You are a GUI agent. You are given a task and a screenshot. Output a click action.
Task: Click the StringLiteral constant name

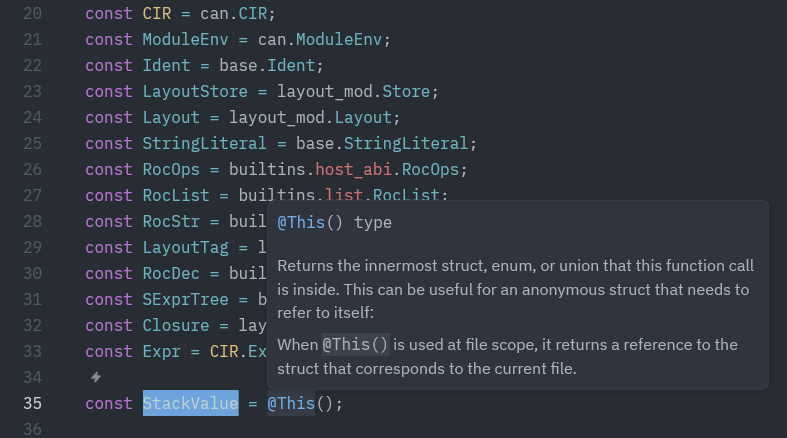pos(204,143)
